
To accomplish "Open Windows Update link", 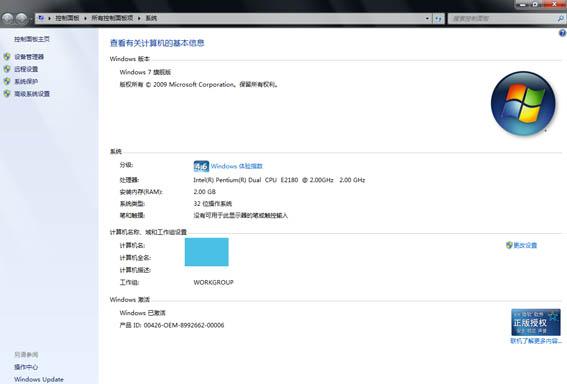I will [x=39, y=379].
